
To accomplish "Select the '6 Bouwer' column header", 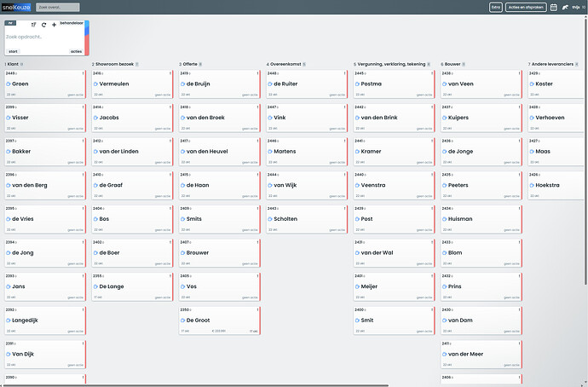I will 451,64.
